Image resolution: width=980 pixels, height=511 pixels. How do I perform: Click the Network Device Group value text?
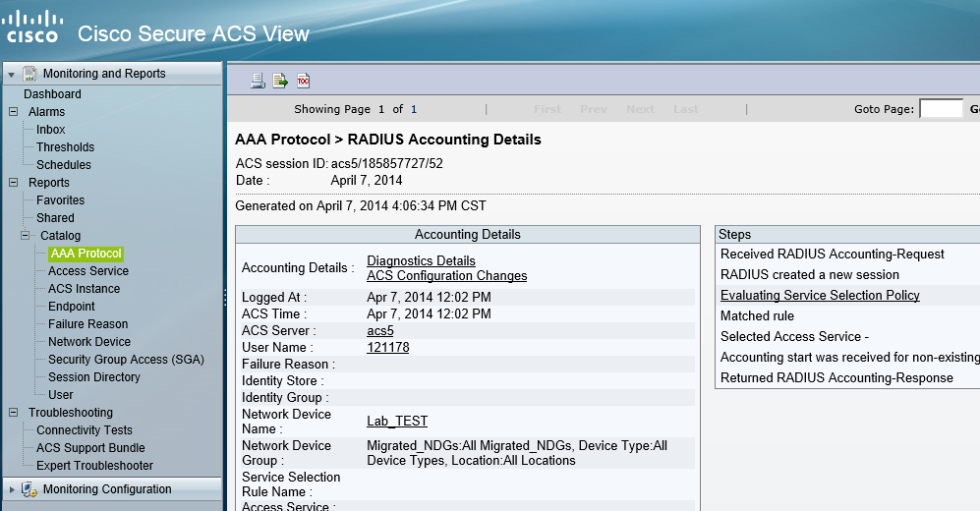click(x=517, y=453)
